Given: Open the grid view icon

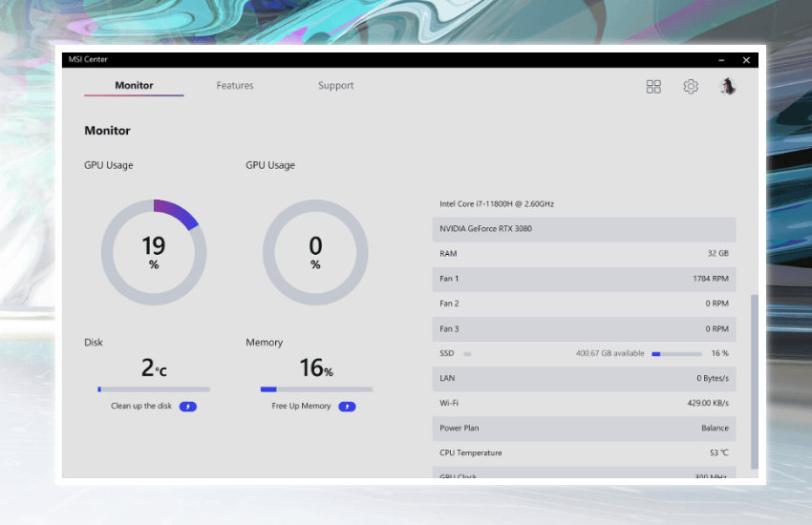Looking at the screenshot, I should coord(653,86).
